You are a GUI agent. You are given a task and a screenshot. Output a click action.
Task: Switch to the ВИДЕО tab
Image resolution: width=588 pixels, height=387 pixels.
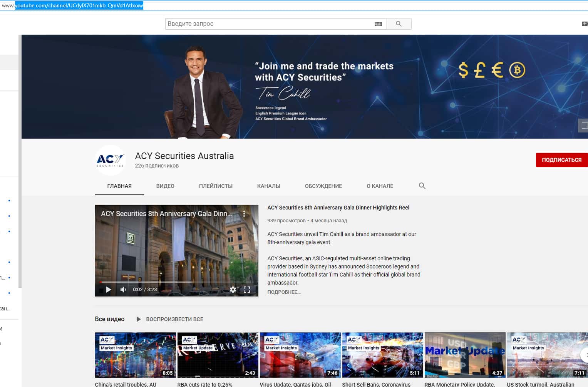coord(165,186)
